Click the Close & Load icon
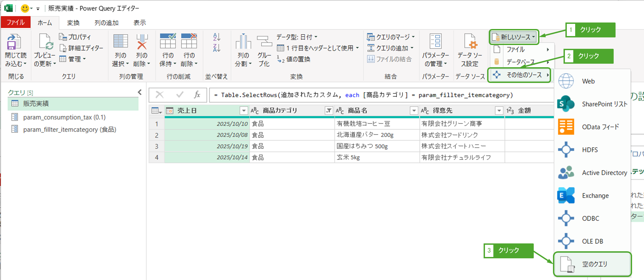This screenshot has width=644, height=280. 14,43
